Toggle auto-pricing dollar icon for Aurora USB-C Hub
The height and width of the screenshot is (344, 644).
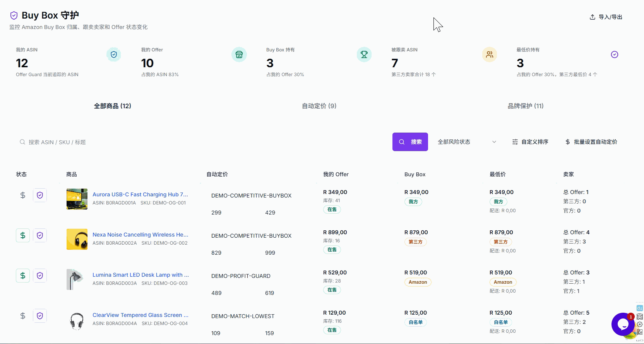tap(23, 195)
